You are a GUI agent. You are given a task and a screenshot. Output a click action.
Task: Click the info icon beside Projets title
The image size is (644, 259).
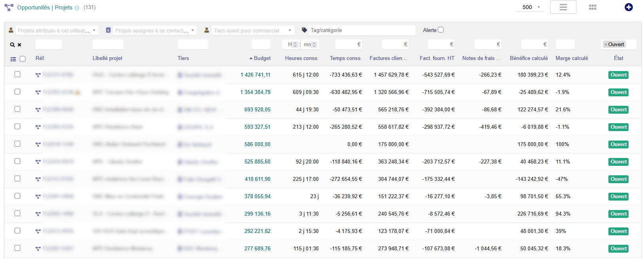pyautogui.click(x=77, y=8)
